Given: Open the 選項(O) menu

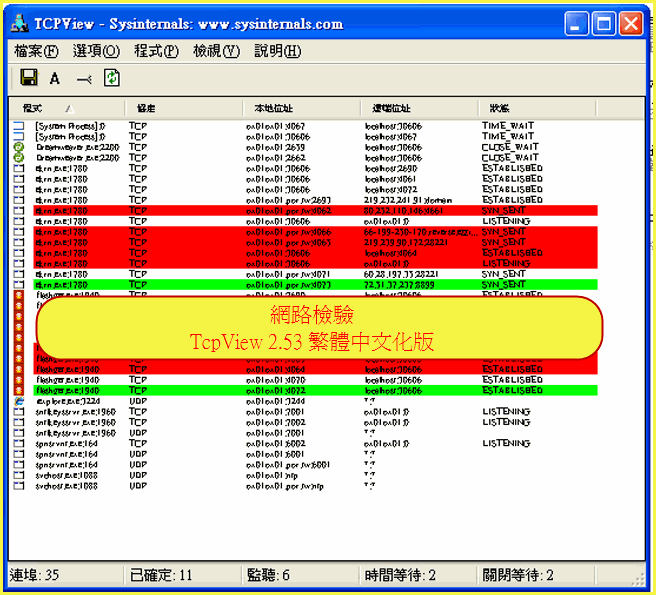Looking at the screenshot, I should tap(95, 51).
